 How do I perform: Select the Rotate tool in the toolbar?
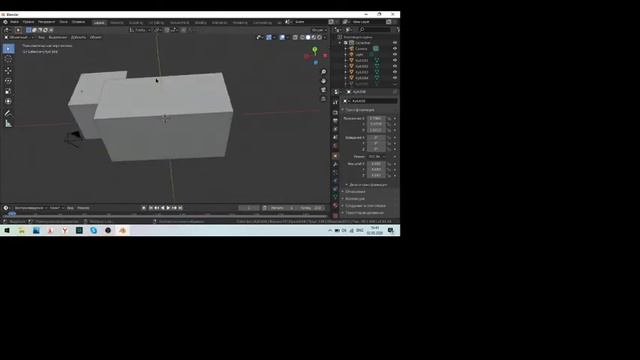tap(9, 81)
